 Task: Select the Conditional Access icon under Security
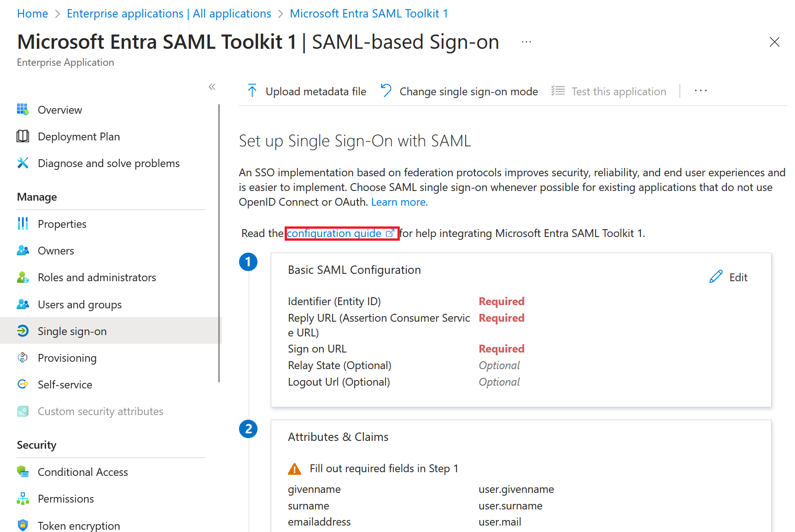point(23,472)
